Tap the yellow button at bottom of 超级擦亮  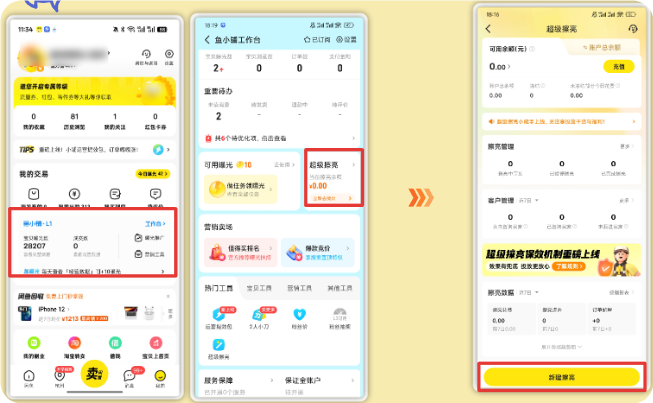[x=561, y=377]
